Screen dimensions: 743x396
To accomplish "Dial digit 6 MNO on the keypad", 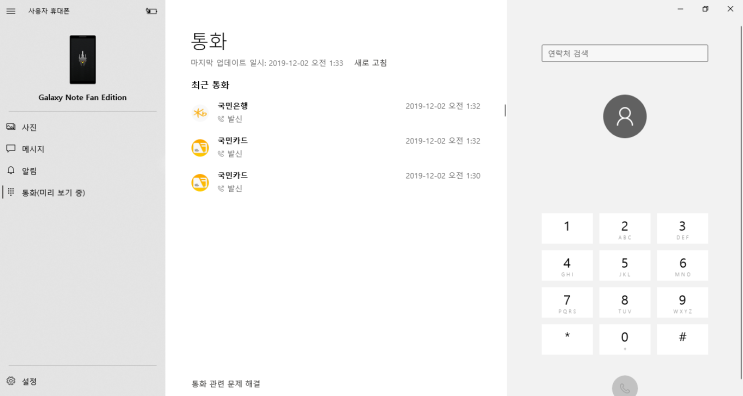I will click(682, 265).
